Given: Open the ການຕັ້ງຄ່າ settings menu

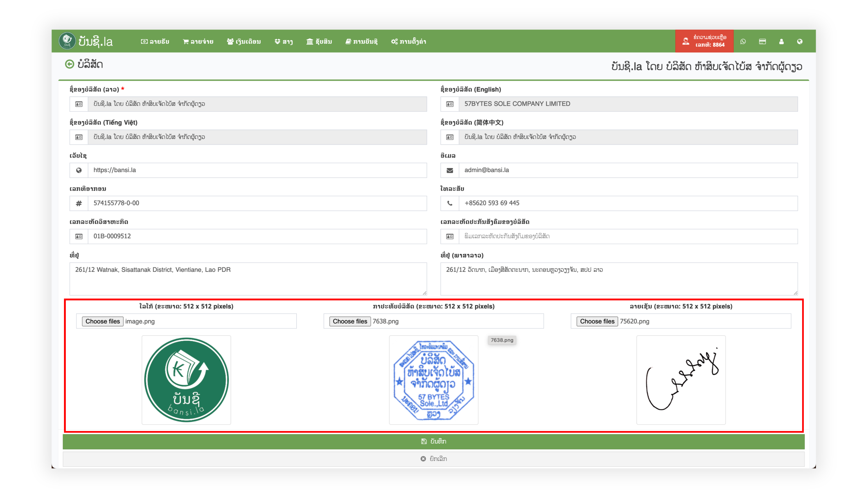Looking at the screenshot, I should pos(409,41).
